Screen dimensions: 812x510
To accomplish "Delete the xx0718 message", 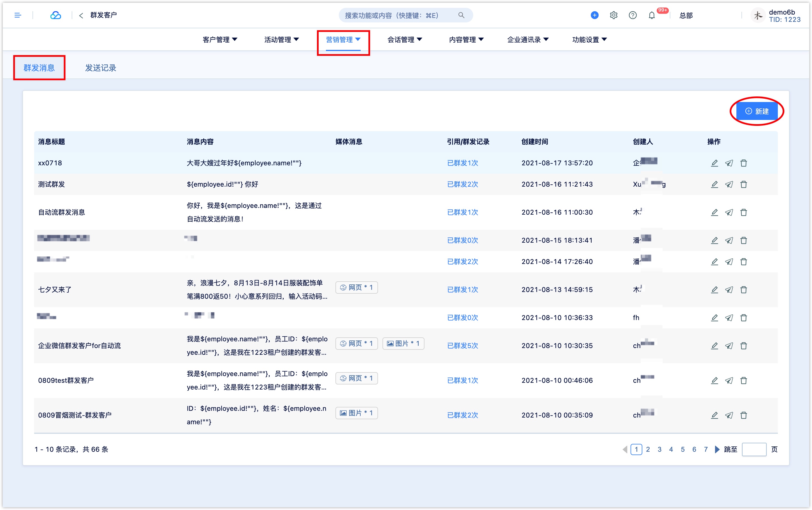I will point(744,163).
